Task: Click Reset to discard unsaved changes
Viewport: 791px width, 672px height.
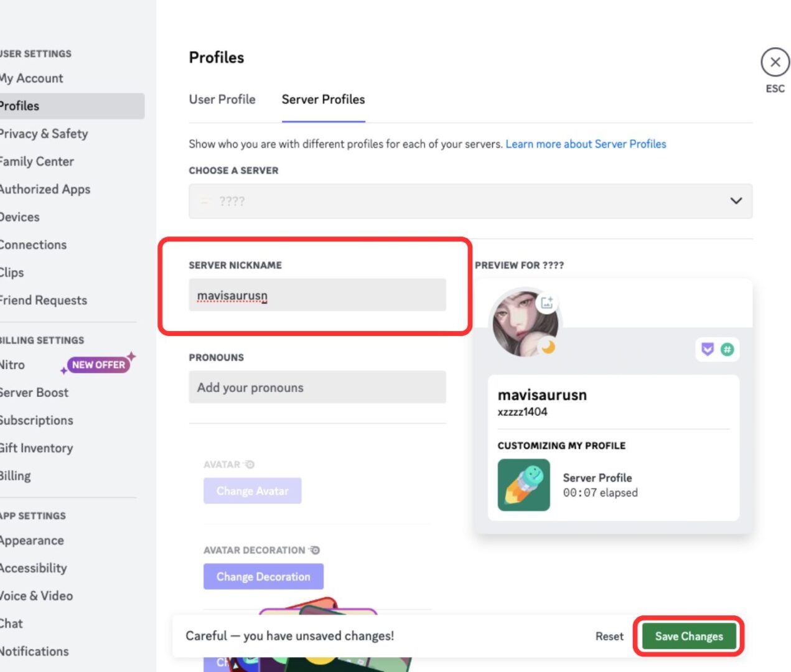Action: (609, 636)
